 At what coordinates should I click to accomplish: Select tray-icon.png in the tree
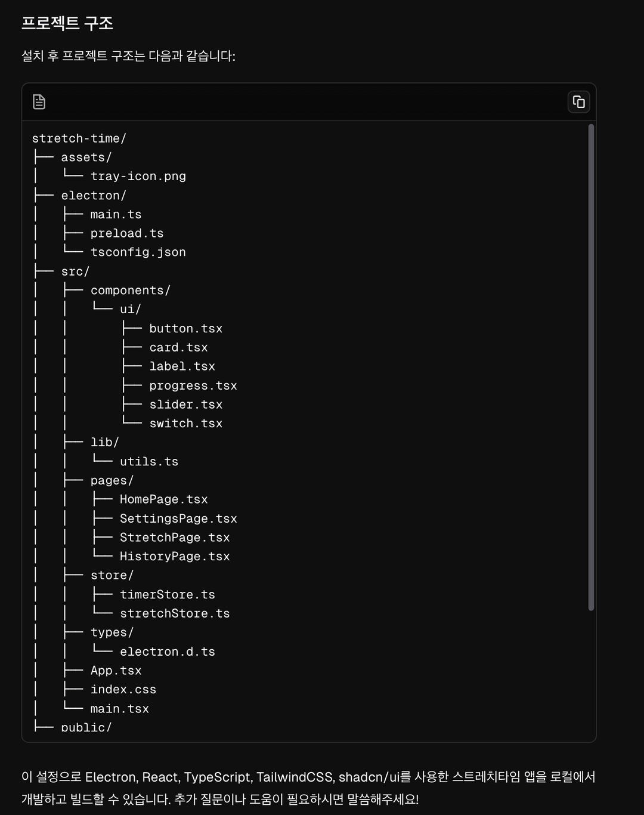point(138,177)
